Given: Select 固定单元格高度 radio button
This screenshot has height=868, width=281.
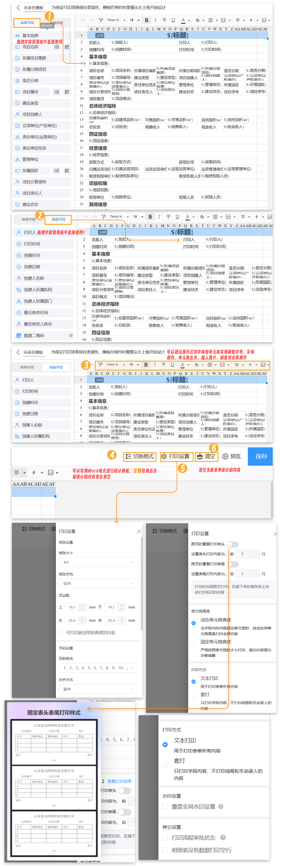Looking at the screenshot, I should click(x=194, y=645).
